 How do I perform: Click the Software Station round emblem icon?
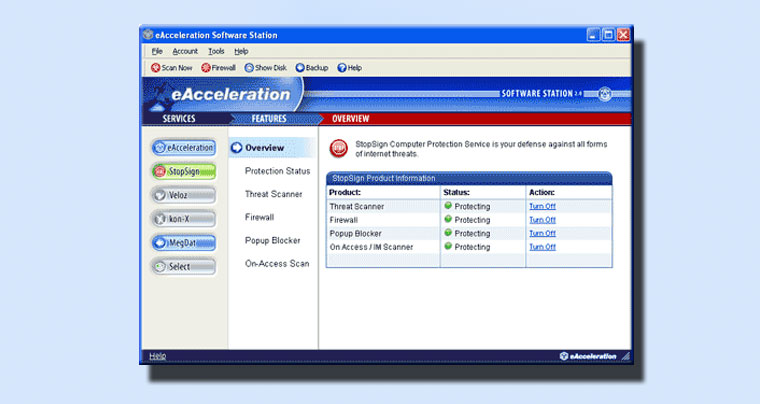(x=604, y=93)
